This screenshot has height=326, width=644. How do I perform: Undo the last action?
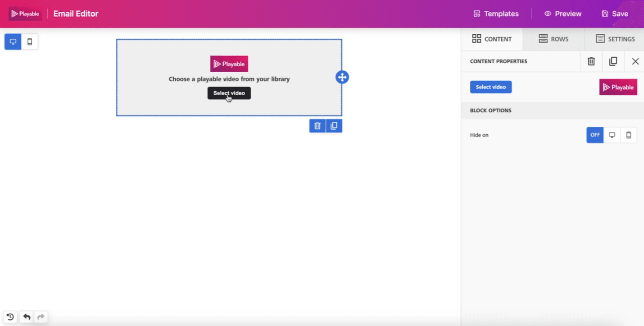coord(27,317)
